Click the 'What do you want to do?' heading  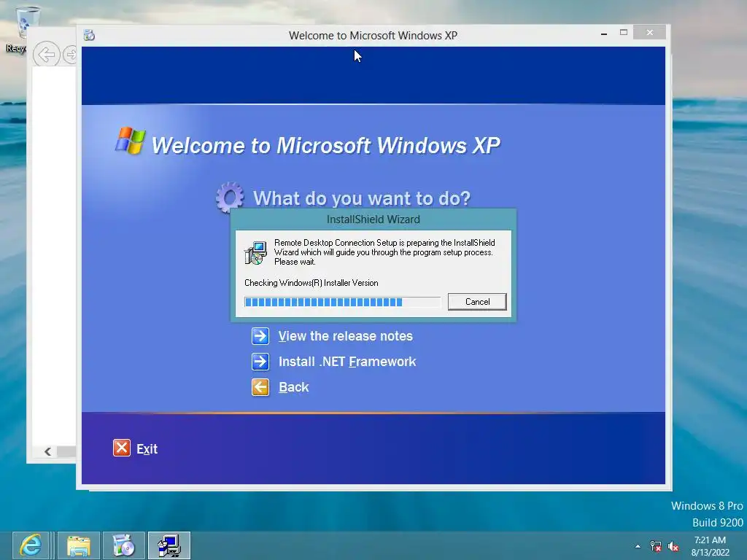click(362, 198)
